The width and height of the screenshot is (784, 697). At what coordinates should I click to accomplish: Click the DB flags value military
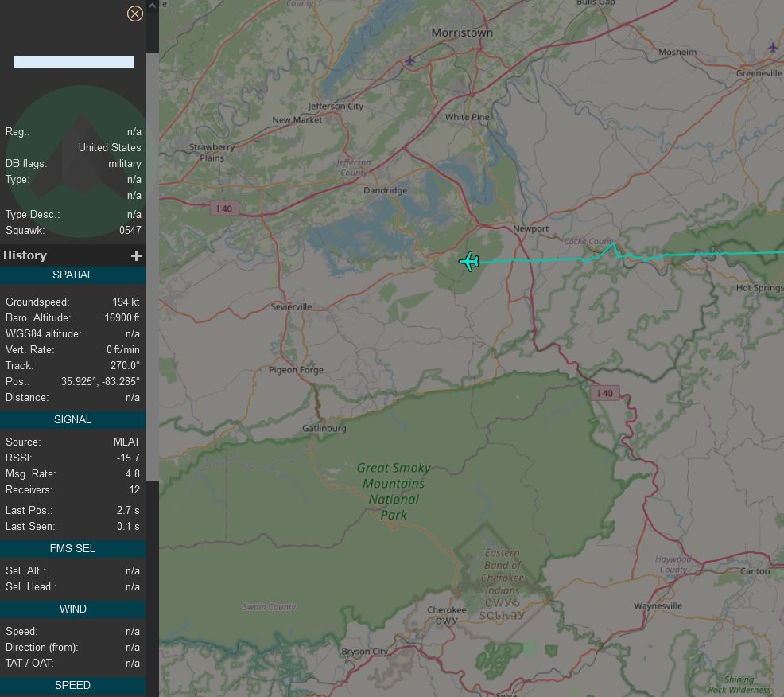[125, 164]
